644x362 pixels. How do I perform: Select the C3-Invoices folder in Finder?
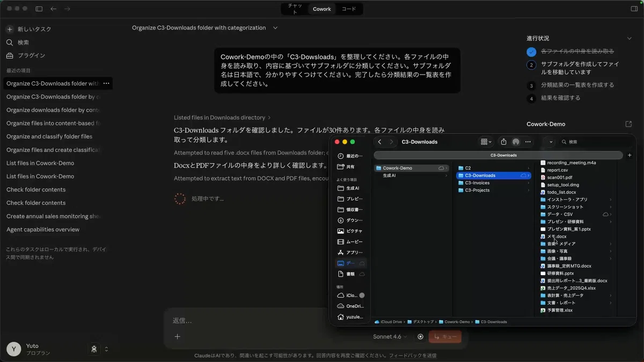pyautogui.click(x=493, y=183)
